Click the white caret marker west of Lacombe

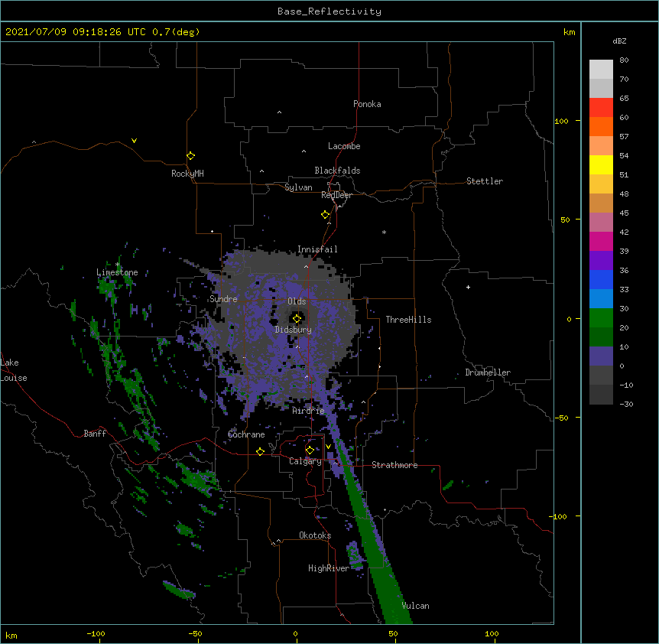[x=304, y=151]
